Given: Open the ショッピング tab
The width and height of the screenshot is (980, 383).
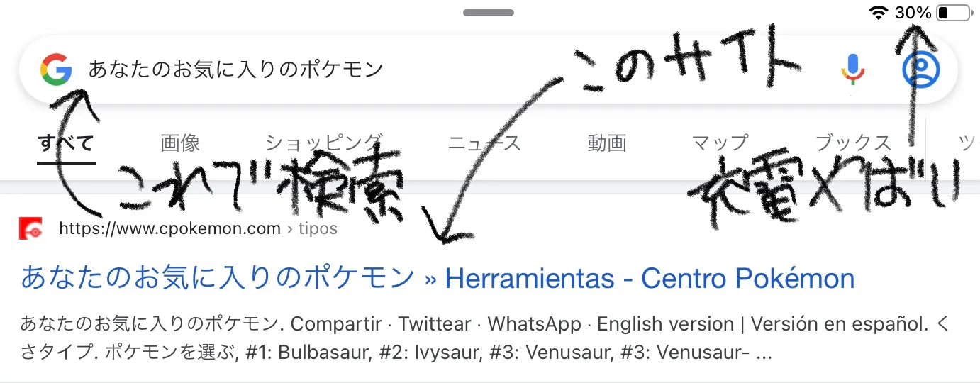Looking at the screenshot, I should point(324,143).
